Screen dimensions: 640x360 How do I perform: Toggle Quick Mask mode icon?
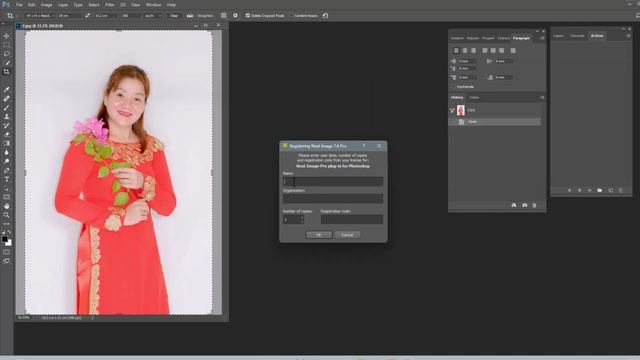click(x=7, y=252)
